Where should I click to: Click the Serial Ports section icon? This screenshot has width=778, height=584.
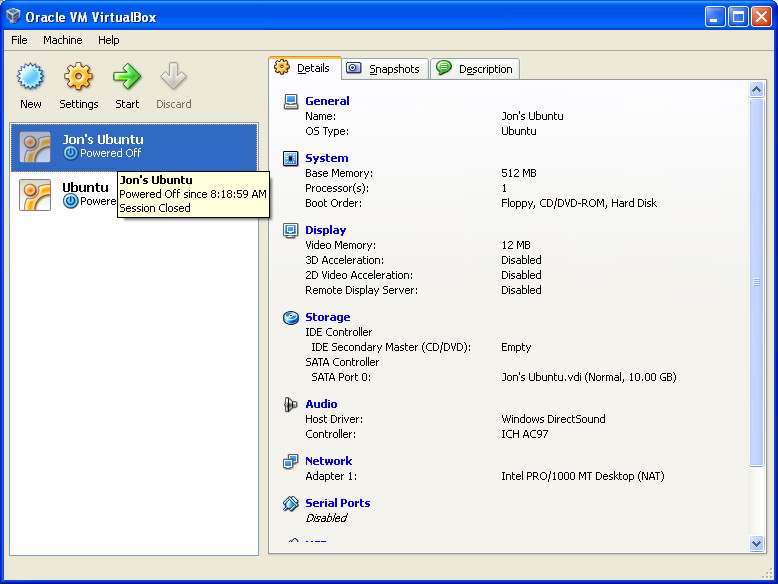click(x=291, y=504)
